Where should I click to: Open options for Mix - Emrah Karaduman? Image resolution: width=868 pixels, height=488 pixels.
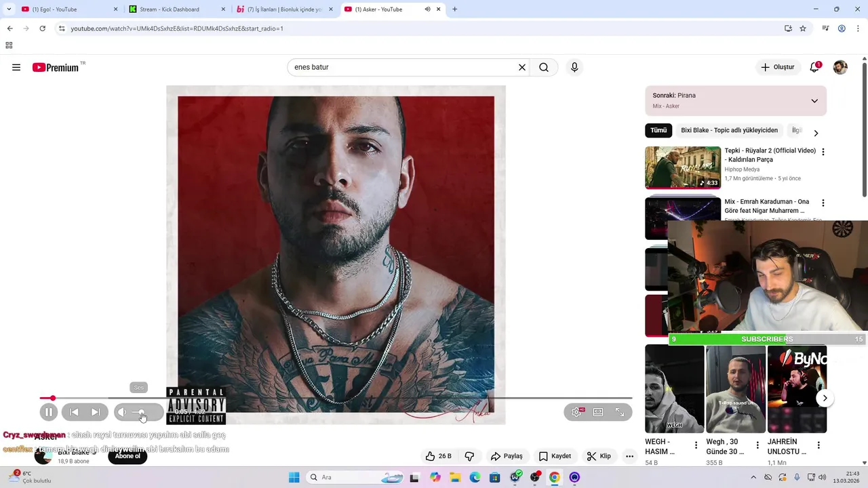pyautogui.click(x=823, y=203)
